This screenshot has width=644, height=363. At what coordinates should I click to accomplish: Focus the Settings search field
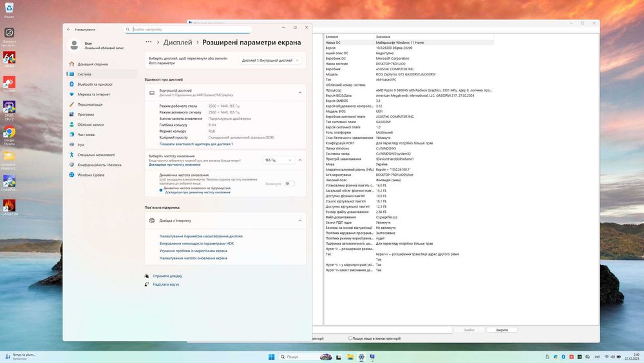[188, 29]
